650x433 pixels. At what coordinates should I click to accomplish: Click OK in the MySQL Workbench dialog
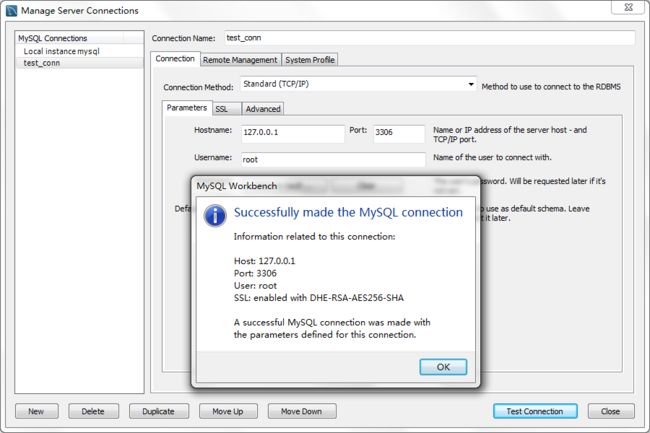point(443,367)
